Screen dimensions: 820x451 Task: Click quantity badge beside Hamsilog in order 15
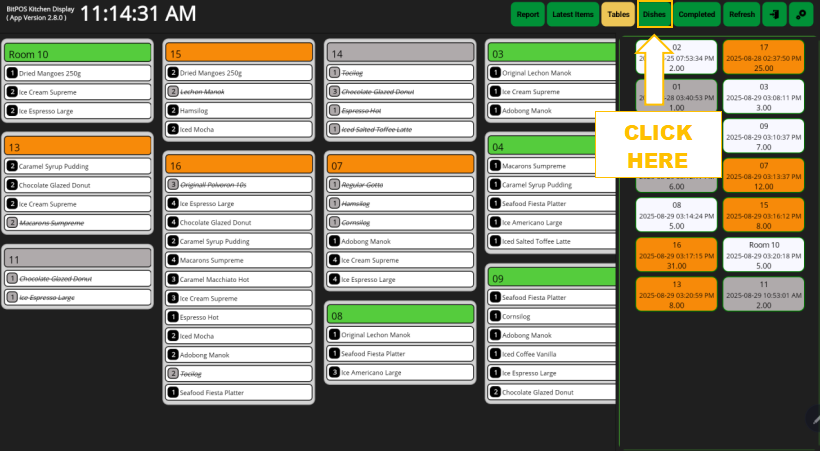tap(173, 111)
